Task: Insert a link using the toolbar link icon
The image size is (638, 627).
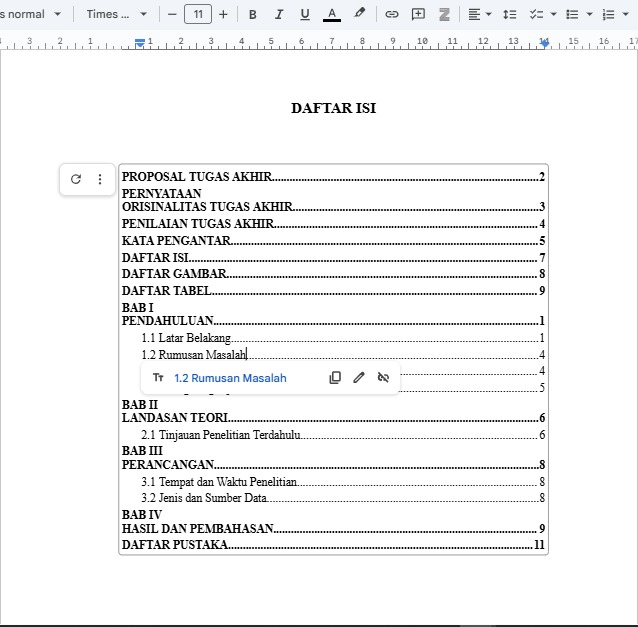Action: pos(391,15)
